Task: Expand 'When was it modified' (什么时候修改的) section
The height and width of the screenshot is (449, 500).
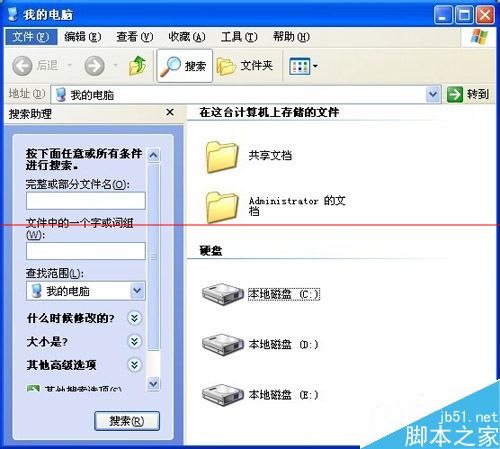Action: (x=135, y=318)
